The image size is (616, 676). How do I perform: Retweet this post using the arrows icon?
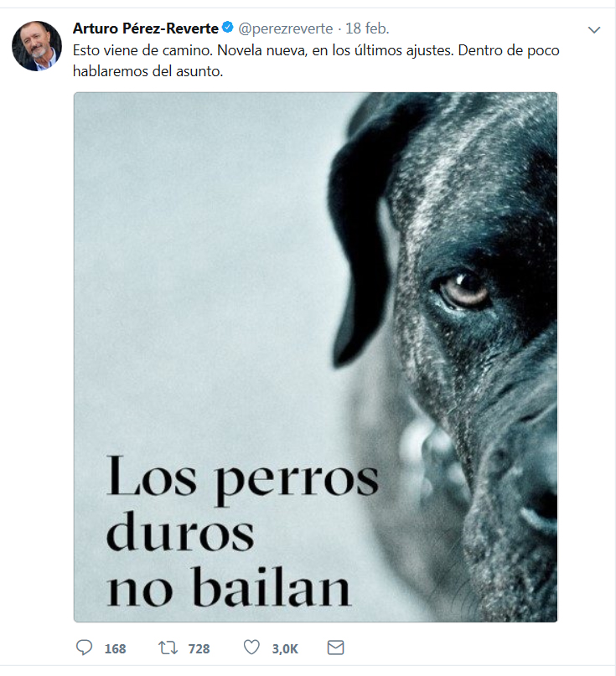point(168,648)
